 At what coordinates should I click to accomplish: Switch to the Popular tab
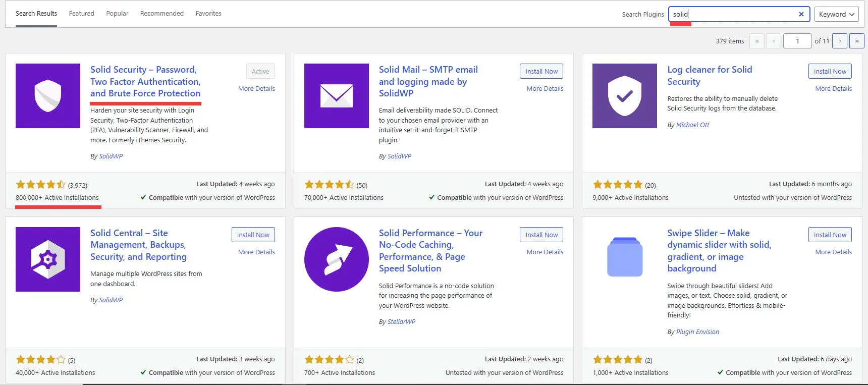pyautogui.click(x=117, y=14)
